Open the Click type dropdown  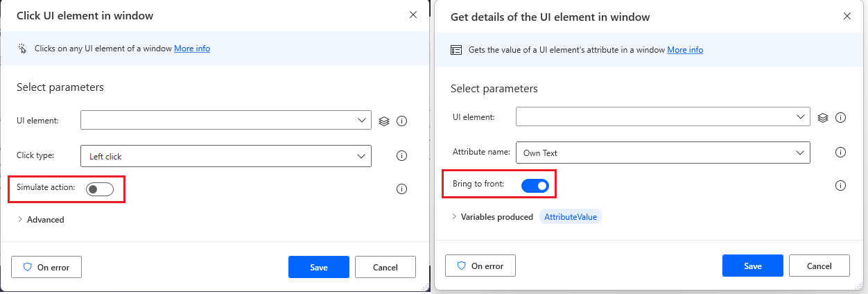(226, 156)
